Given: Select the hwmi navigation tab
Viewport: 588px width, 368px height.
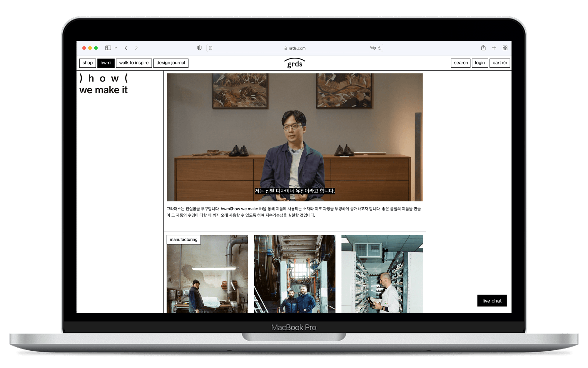Looking at the screenshot, I should pos(106,63).
